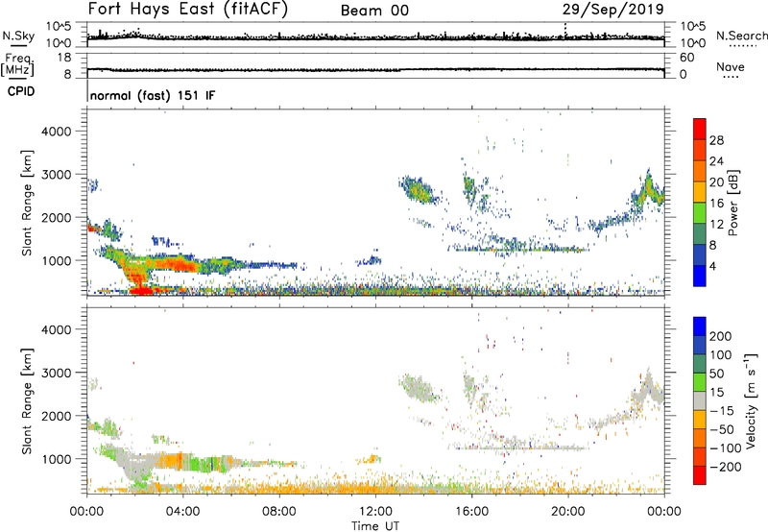Screen dimensions: 768x532
Task: Click the '28' power colorbar tick
Action: (x=716, y=140)
